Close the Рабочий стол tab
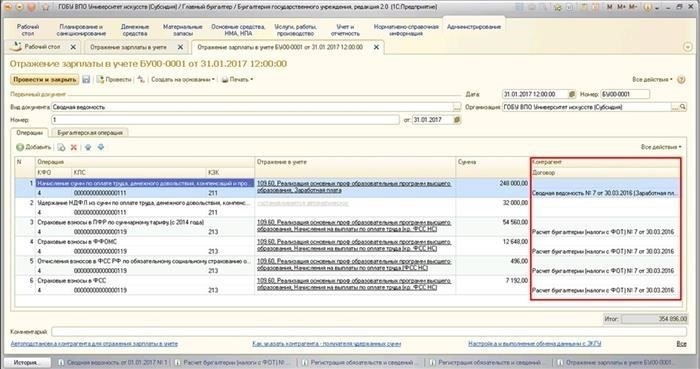 [73, 47]
